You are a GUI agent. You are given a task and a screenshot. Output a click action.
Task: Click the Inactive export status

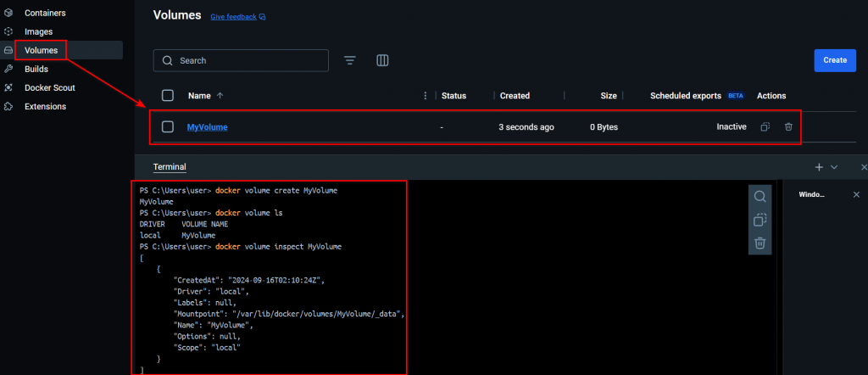pyautogui.click(x=732, y=127)
